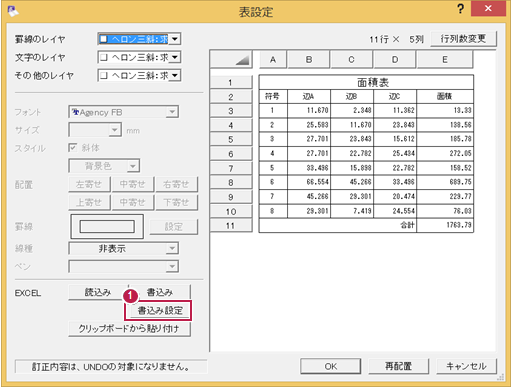Click the 辺A header cell

click(309, 96)
